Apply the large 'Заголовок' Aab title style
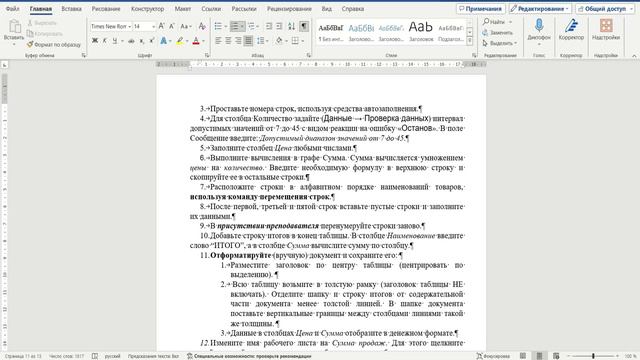 (420, 32)
